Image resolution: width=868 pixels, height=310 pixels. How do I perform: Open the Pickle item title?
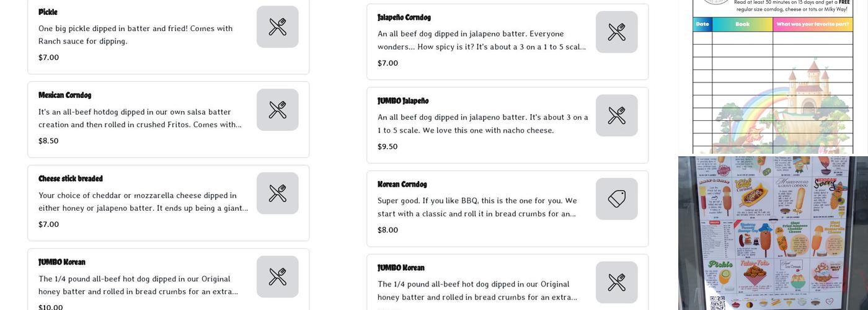coord(48,12)
